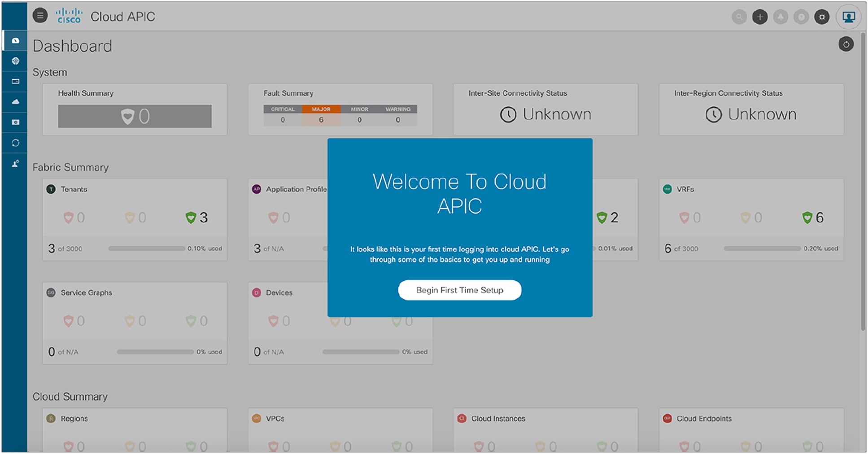Click the 'Devices' card title
The height and width of the screenshot is (454, 868).
(x=279, y=292)
